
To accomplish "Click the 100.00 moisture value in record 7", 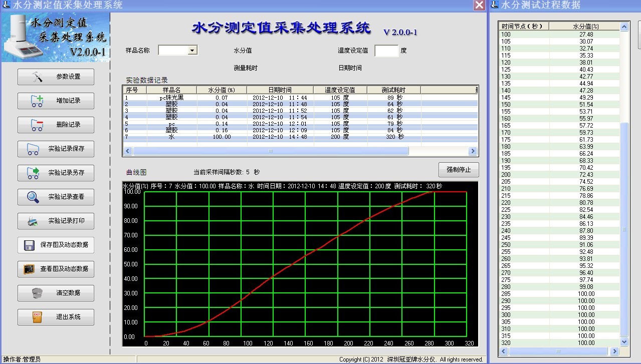I will coord(222,137).
